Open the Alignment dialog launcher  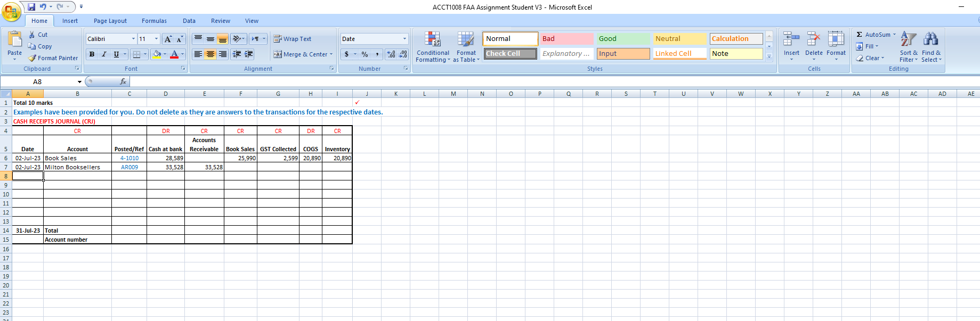pos(332,69)
